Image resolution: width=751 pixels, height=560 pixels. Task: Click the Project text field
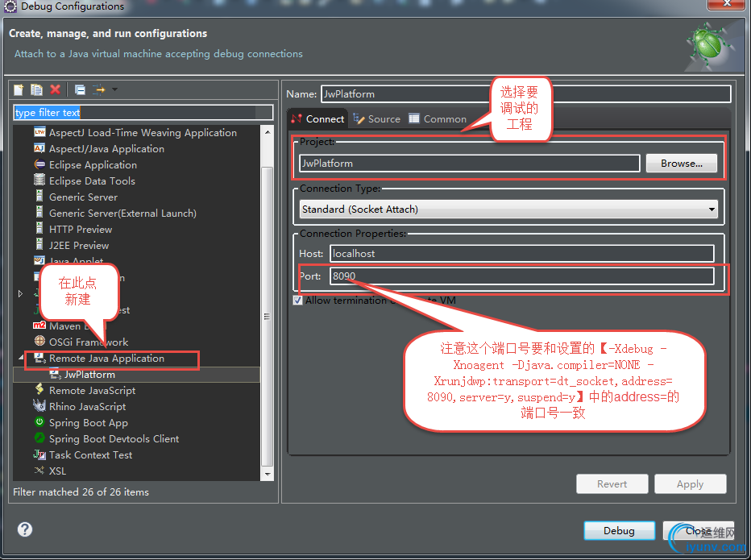[469, 164]
